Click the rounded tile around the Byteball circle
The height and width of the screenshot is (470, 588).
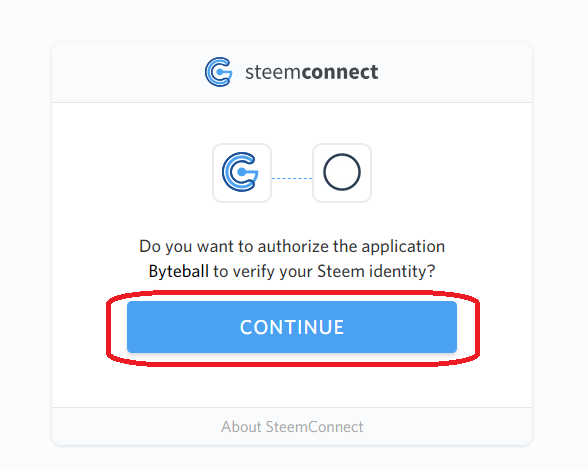pos(342,173)
